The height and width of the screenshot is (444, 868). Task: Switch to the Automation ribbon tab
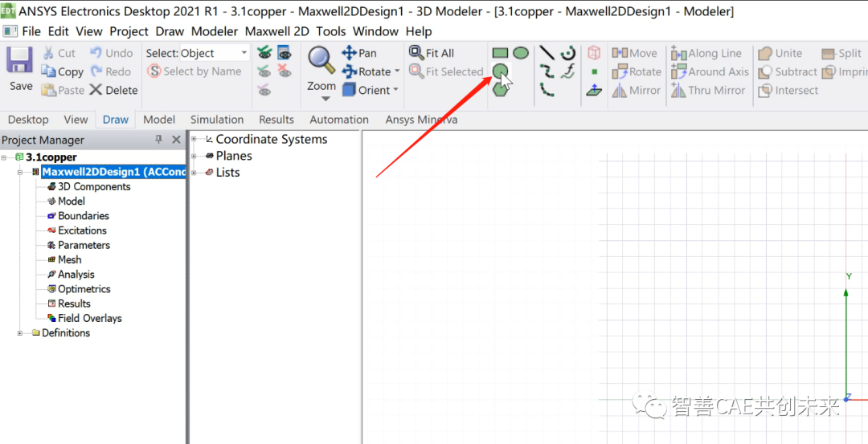339,120
